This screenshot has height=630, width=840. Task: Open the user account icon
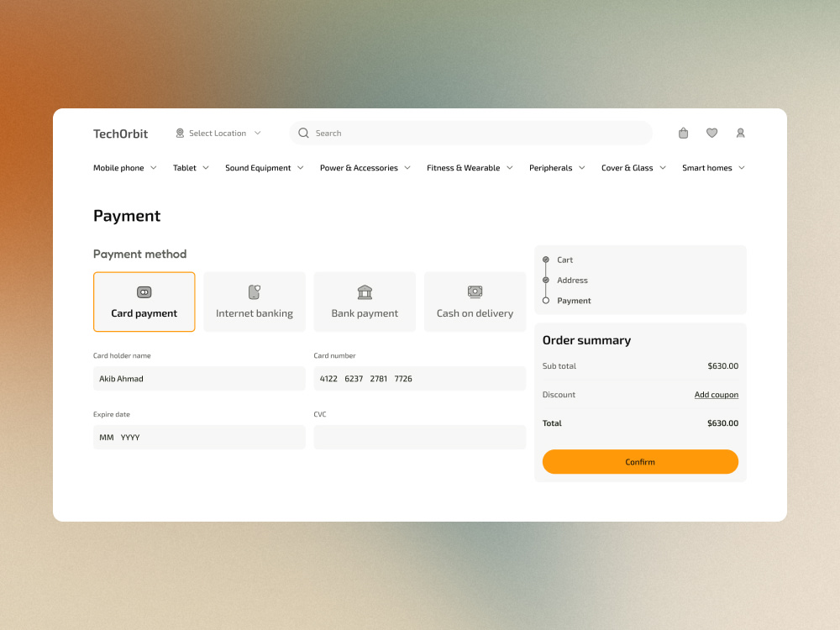tap(740, 133)
